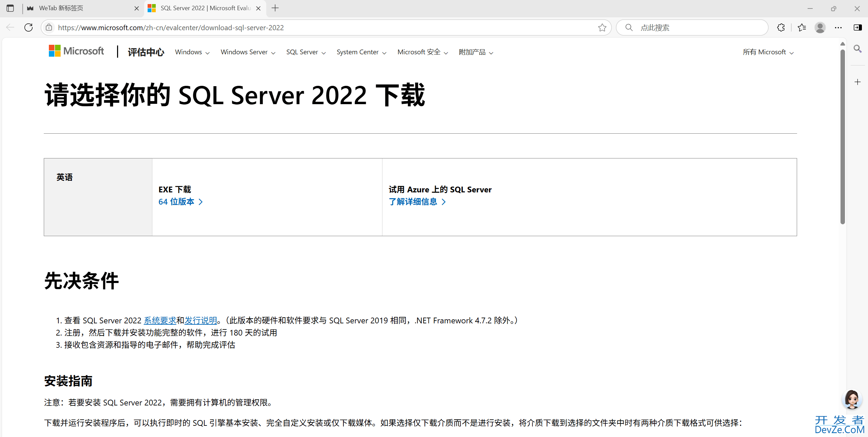The height and width of the screenshot is (437, 868).
Task: Open the user profile avatar
Action: pyautogui.click(x=820, y=27)
